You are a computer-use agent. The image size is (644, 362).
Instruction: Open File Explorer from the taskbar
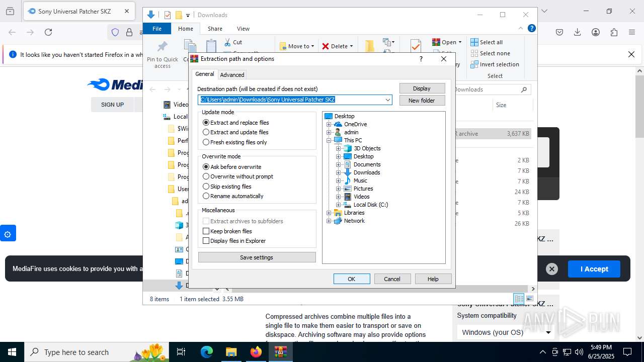point(231,352)
